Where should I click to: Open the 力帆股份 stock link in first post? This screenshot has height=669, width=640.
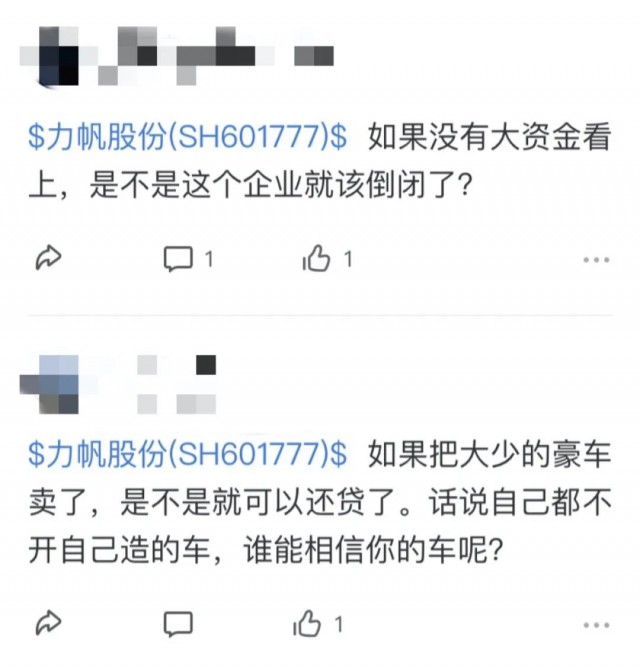pyautogui.click(x=188, y=137)
